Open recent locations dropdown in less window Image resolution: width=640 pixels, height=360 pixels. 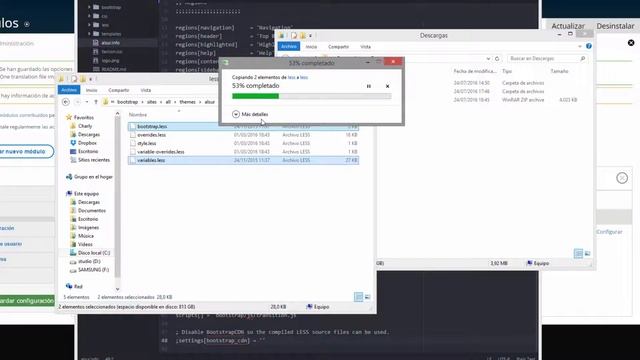tap(87, 102)
